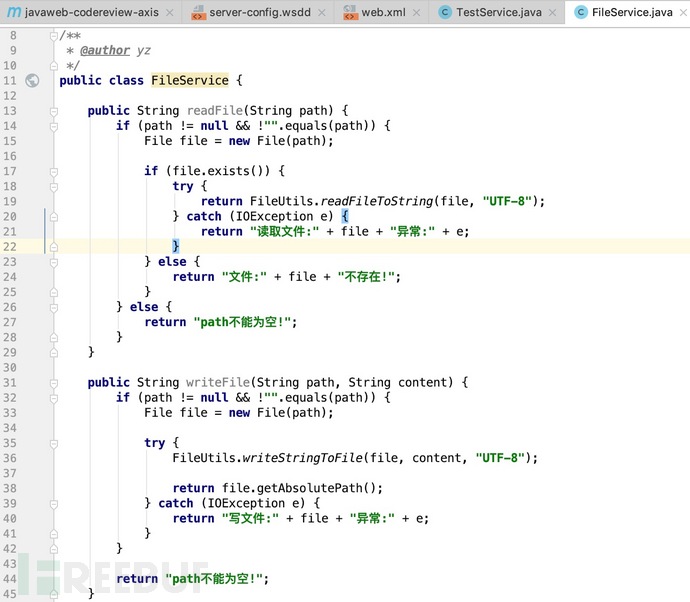Image resolution: width=690 pixels, height=602 pixels.
Task: Collapse the try block at line 35
Action: (x=54, y=444)
